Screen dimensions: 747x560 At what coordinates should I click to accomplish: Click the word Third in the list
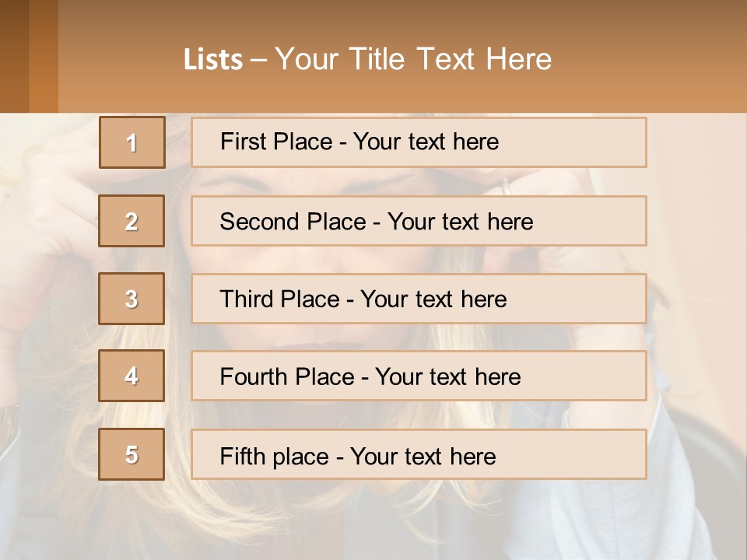tap(248, 299)
